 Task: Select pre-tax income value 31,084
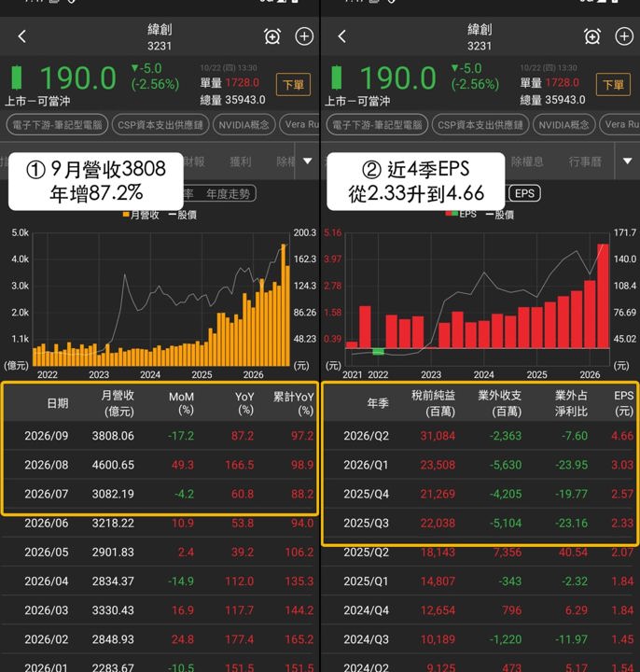click(438, 436)
